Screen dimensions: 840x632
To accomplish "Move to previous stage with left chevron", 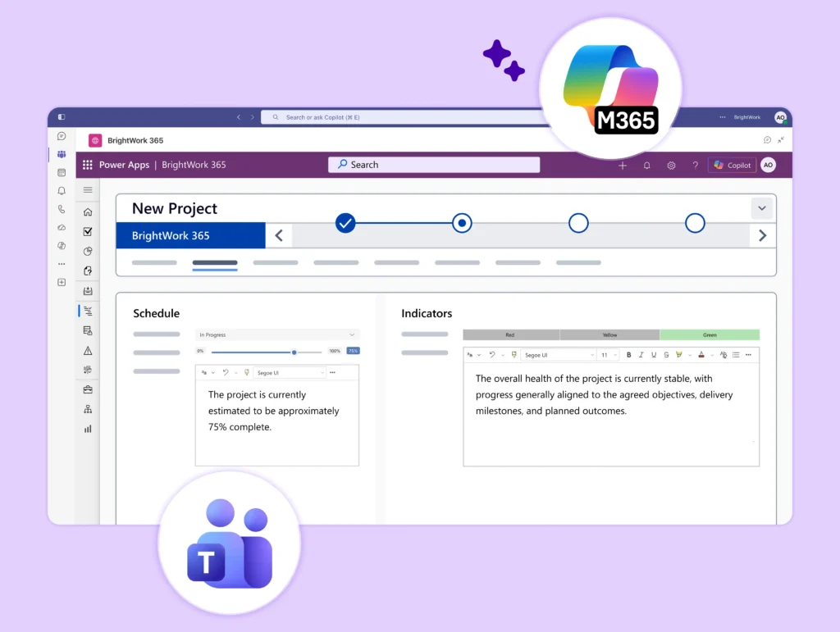I will click(279, 235).
